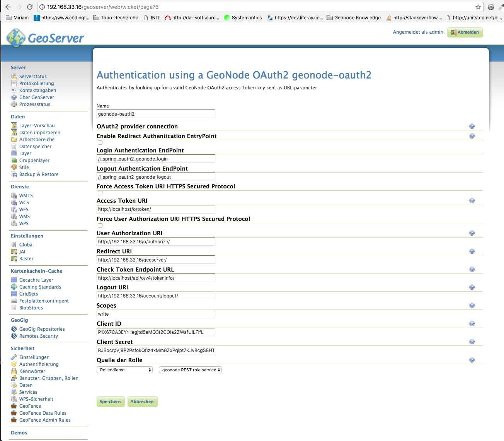
Task: Open help icon beside Redirect URI
Action: click(x=472, y=251)
